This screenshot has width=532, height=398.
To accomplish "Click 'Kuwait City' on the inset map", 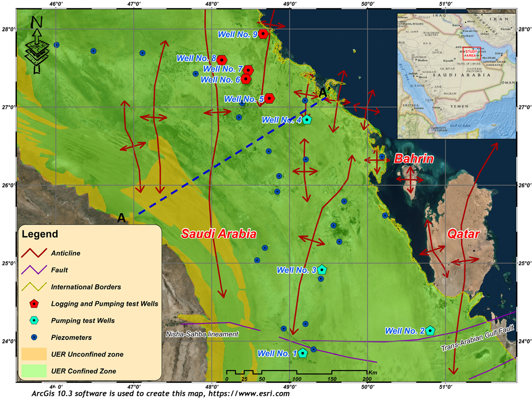I will coord(470,31).
